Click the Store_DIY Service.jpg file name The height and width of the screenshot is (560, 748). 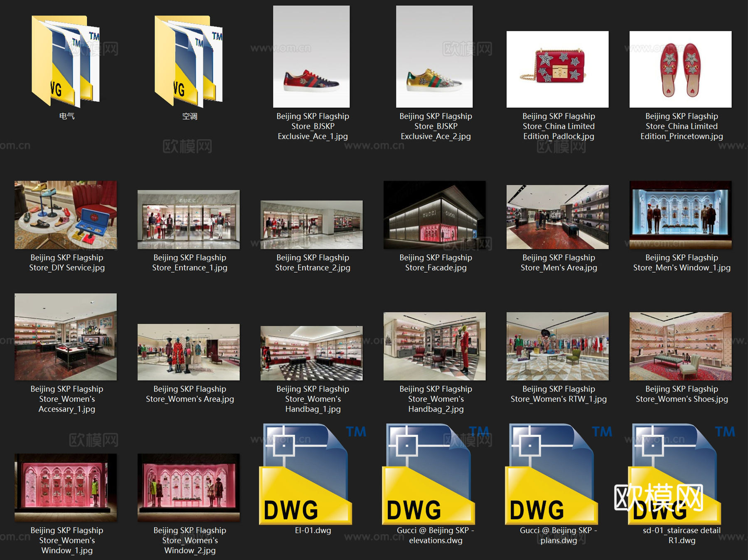point(67,263)
